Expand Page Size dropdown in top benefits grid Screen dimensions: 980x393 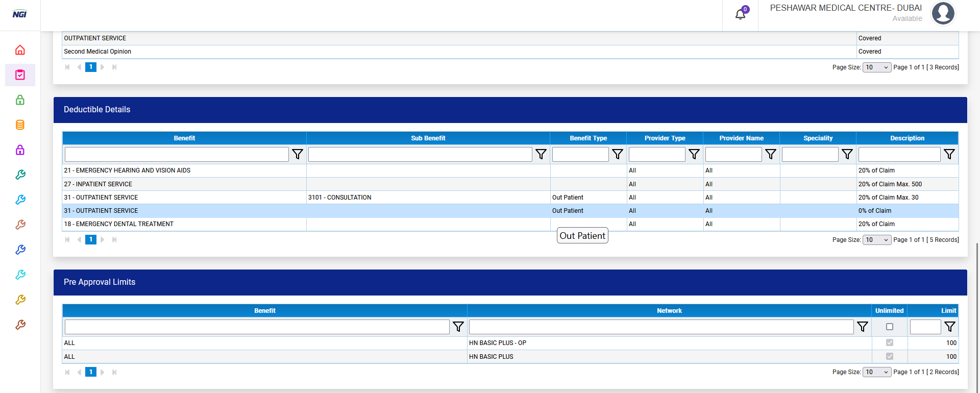click(x=876, y=67)
